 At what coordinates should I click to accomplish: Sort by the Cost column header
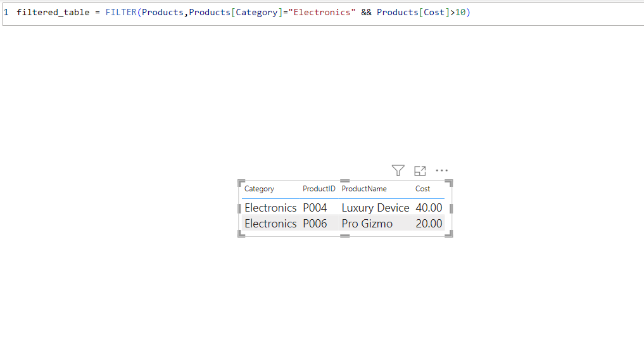click(x=422, y=189)
